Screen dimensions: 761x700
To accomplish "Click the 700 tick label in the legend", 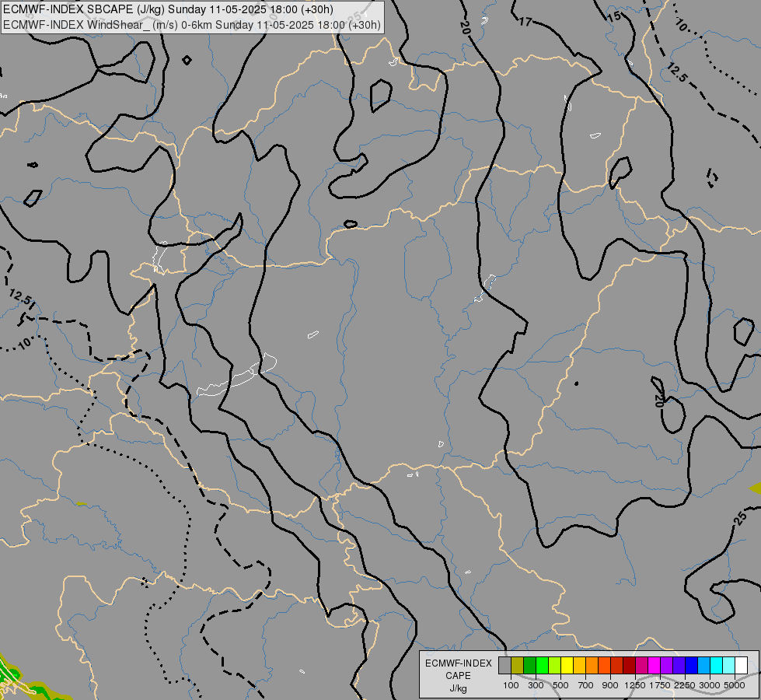I will tap(586, 685).
